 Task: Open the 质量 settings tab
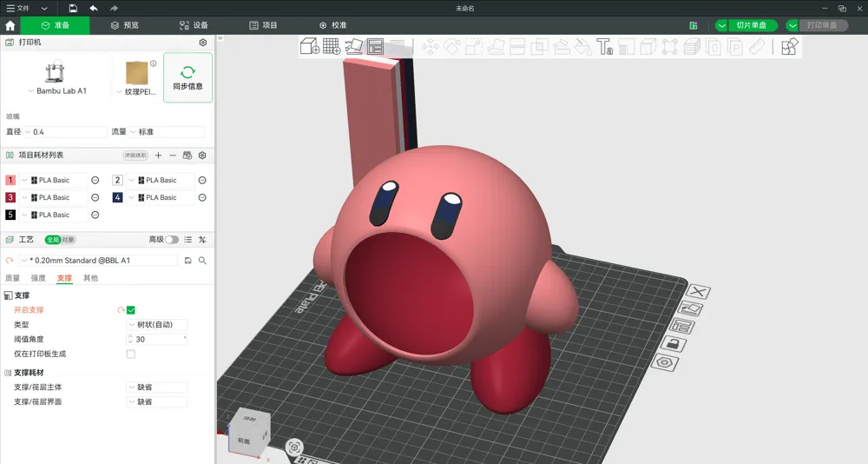click(12, 278)
